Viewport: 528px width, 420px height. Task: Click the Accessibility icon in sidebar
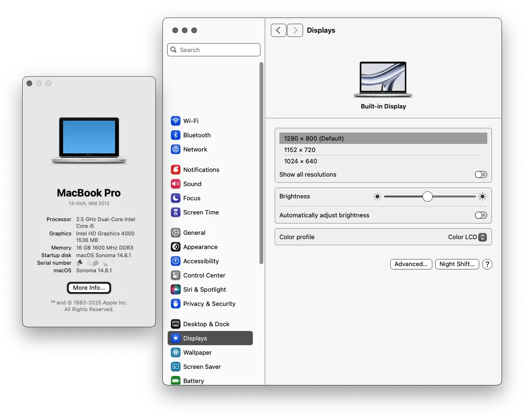pyautogui.click(x=175, y=261)
